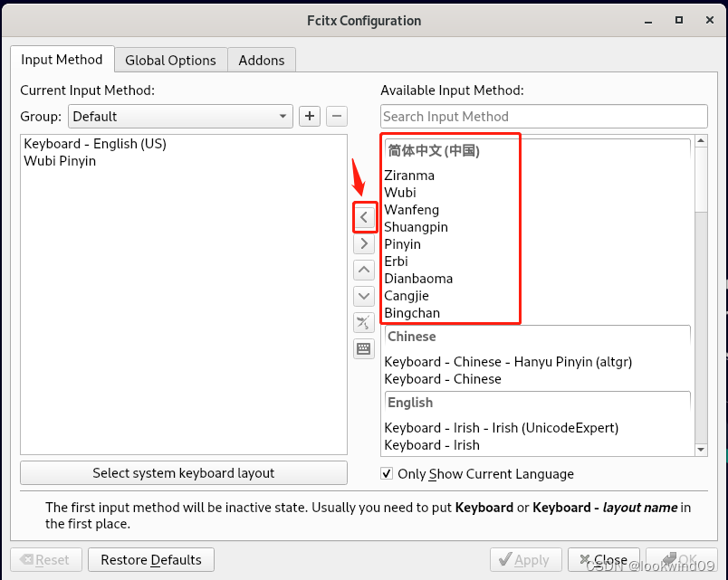Move selected input method down
The width and height of the screenshot is (728, 580).
click(364, 296)
